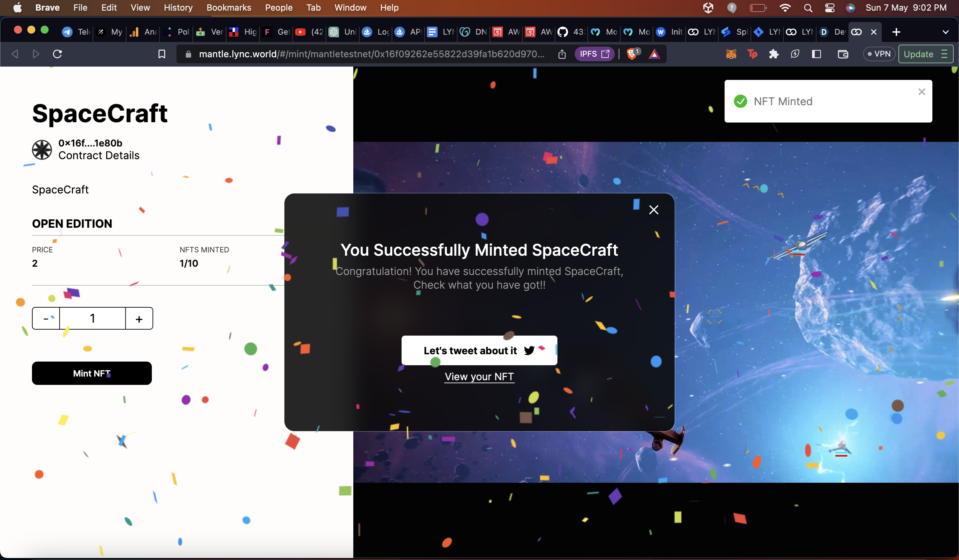Open the View your NFT link
Image resolution: width=959 pixels, height=560 pixels.
(x=479, y=377)
